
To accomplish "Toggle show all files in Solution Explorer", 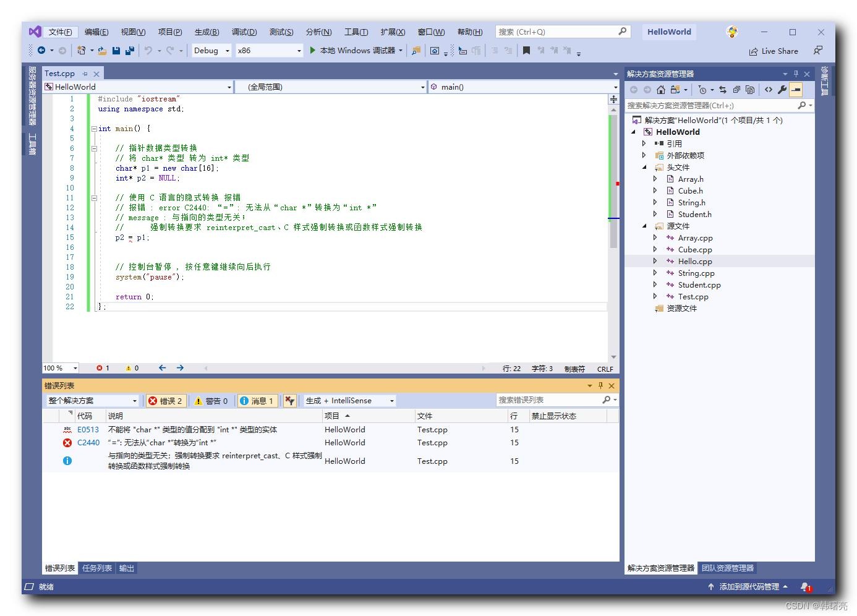I will click(x=750, y=90).
